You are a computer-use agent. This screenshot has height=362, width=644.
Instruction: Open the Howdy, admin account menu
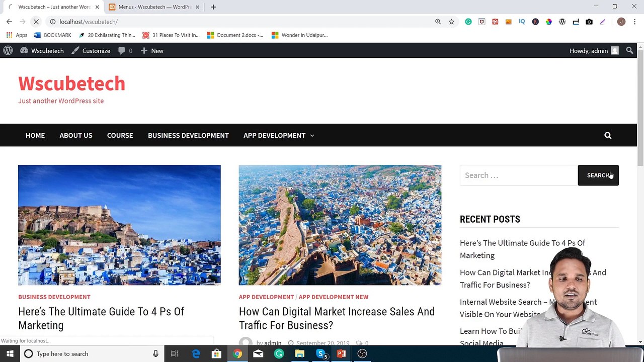pyautogui.click(x=594, y=51)
